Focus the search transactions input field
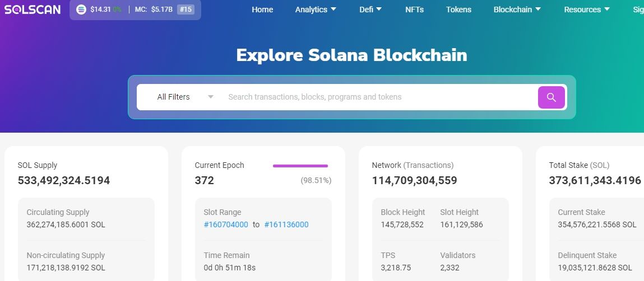The height and width of the screenshot is (281, 644). [x=378, y=97]
